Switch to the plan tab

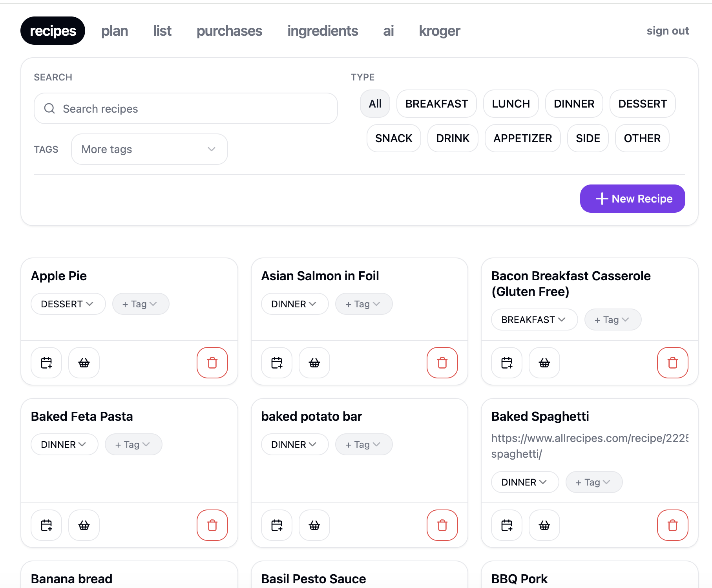tap(115, 31)
